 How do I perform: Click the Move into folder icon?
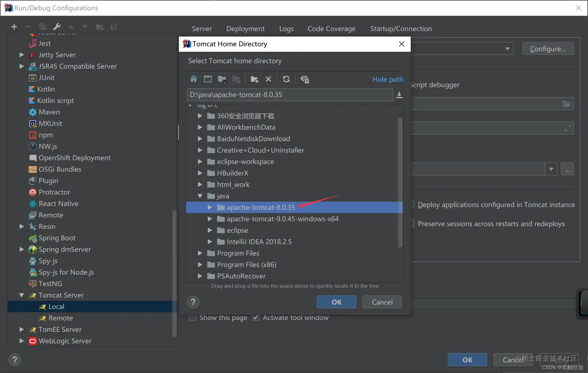coord(100,27)
